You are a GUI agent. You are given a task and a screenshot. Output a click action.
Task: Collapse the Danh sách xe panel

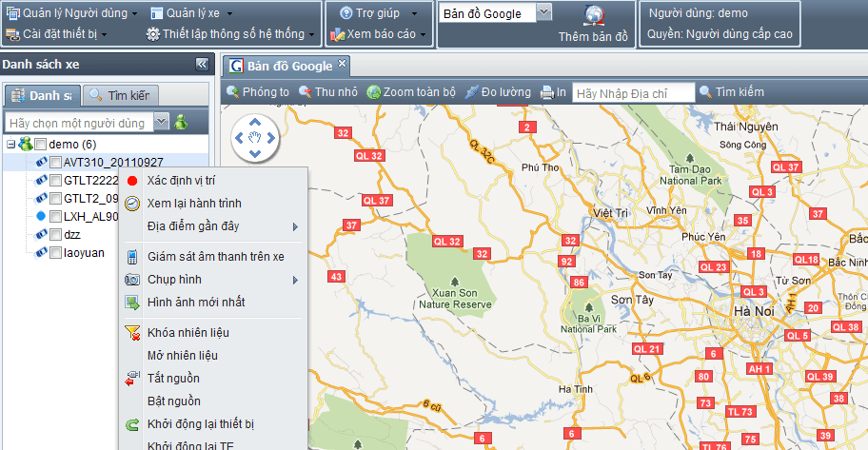point(202,64)
